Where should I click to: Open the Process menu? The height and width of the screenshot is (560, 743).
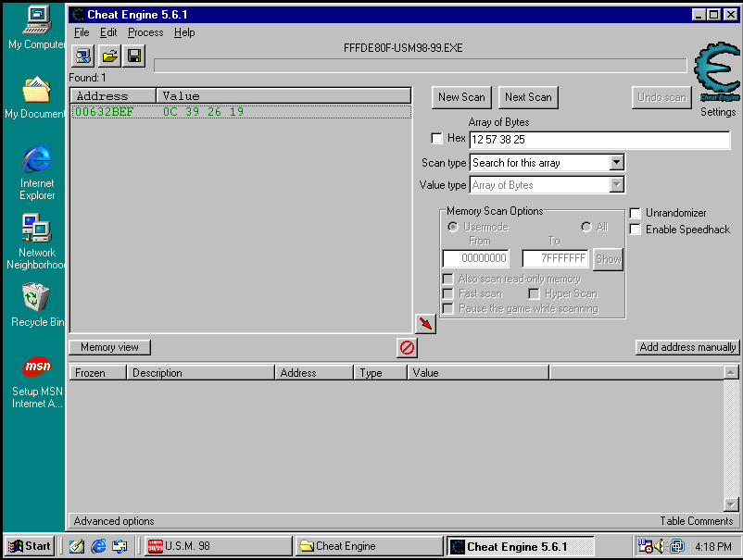pos(145,32)
